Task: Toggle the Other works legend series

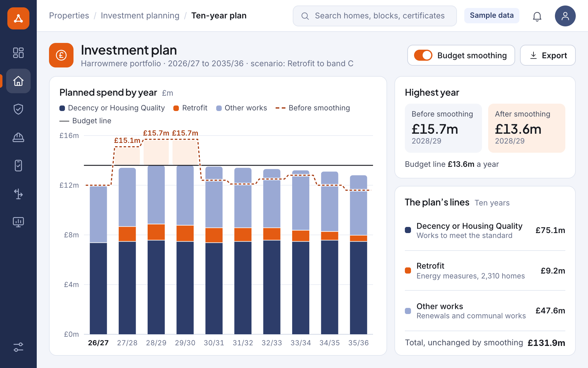Action: tap(242, 108)
